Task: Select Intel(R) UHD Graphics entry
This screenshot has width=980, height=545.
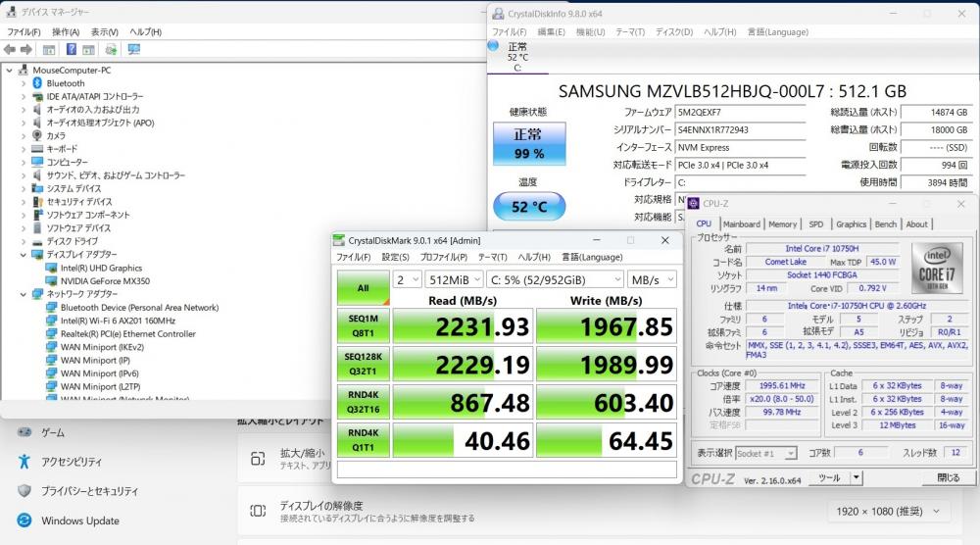Action: click(x=101, y=268)
